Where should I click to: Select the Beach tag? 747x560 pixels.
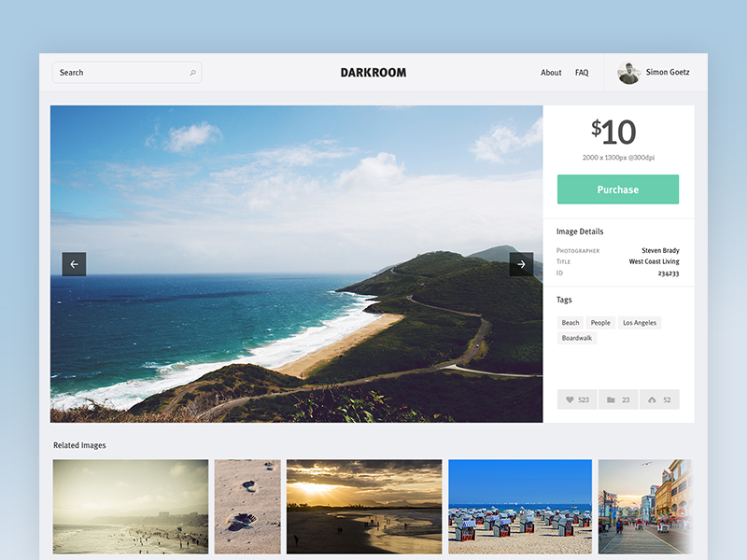571,322
